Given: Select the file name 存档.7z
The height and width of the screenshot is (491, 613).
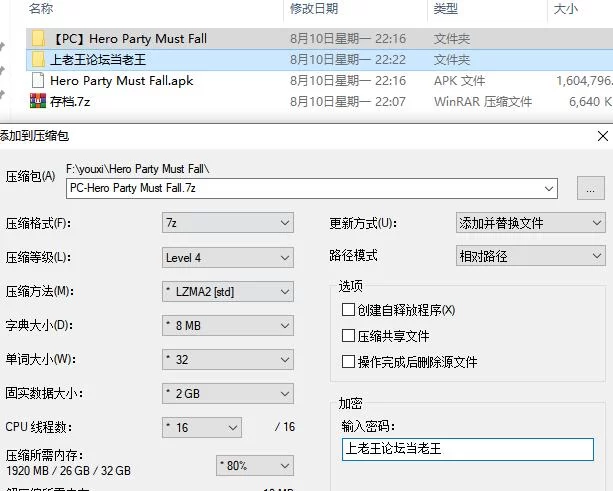Looking at the screenshot, I should point(70,102).
